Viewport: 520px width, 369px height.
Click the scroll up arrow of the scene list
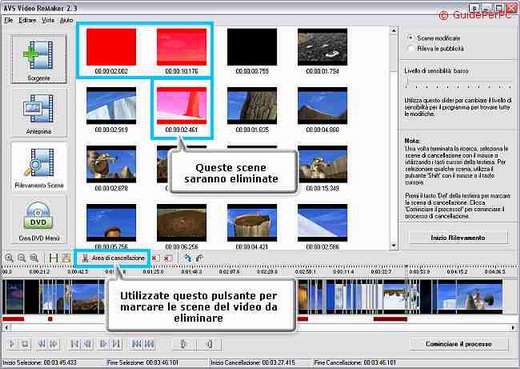click(394, 31)
